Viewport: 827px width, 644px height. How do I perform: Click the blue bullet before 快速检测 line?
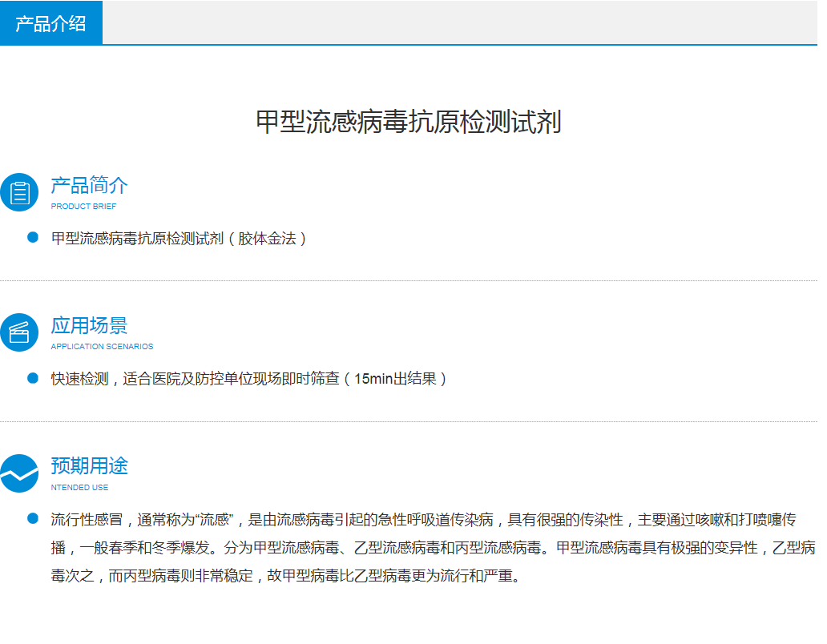(x=33, y=377)
